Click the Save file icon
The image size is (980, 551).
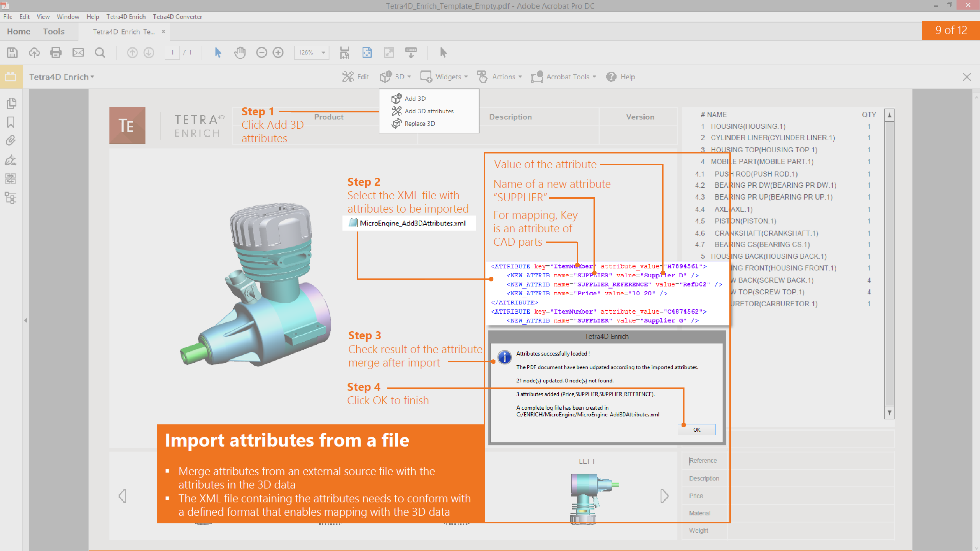tap(12, 52)
